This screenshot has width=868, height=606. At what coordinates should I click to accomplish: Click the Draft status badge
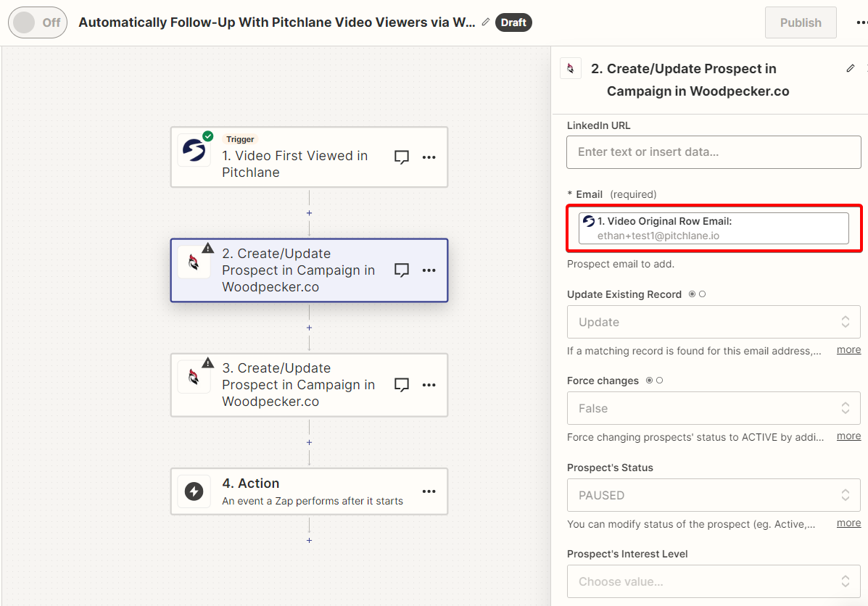pyautogui.click(x=513, y=22)
